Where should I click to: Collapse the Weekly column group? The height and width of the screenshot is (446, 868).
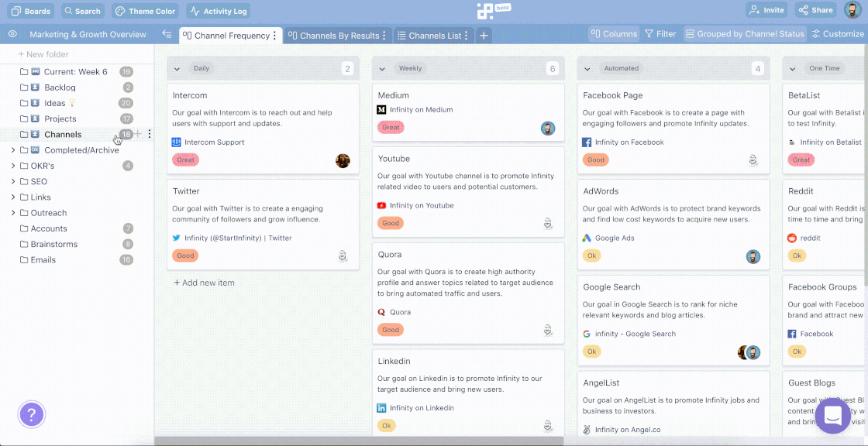(382, 69)
